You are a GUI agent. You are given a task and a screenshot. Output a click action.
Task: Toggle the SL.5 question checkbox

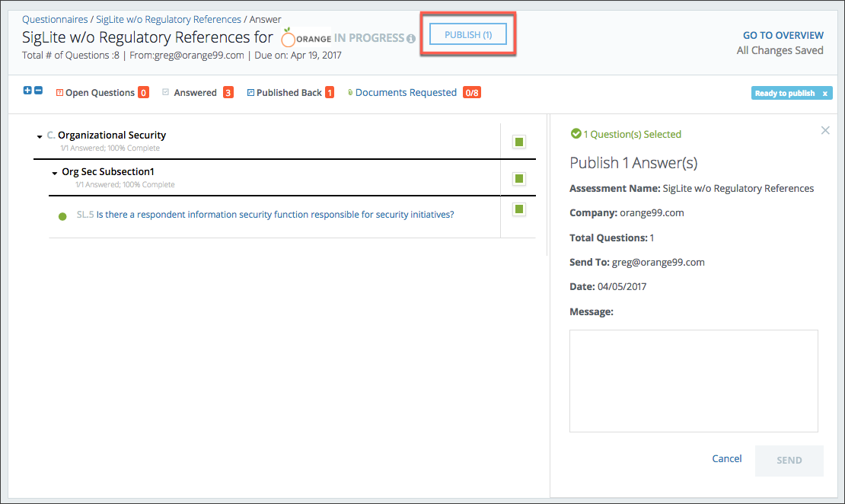[519, 209]
